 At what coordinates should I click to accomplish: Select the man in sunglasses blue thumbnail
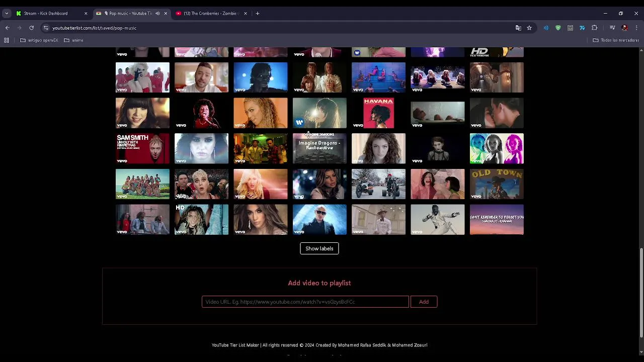point(319,220)
